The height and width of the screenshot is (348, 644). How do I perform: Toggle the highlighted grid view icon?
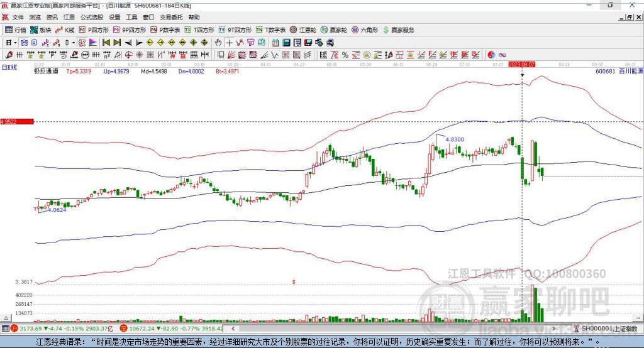click(x=82, y=43)
